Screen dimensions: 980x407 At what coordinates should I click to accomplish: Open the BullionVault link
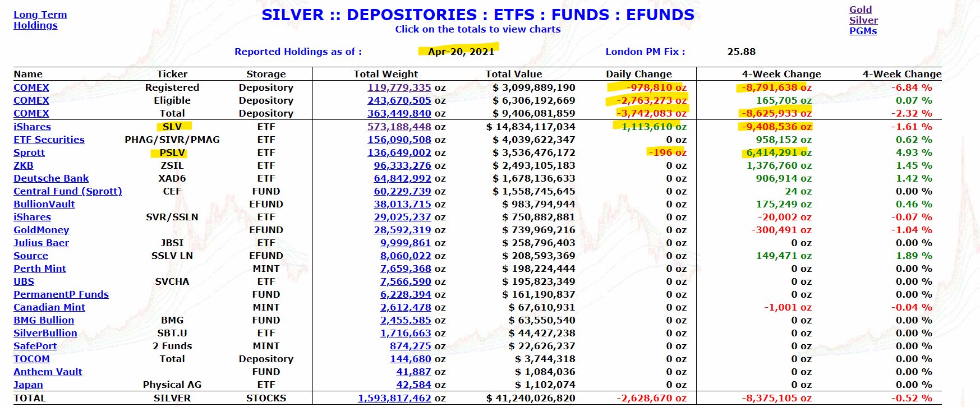(44, 204)
